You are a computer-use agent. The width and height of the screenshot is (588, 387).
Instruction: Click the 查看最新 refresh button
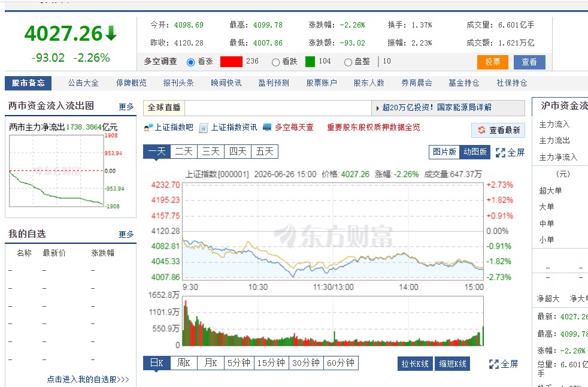[x=498, y=130]
